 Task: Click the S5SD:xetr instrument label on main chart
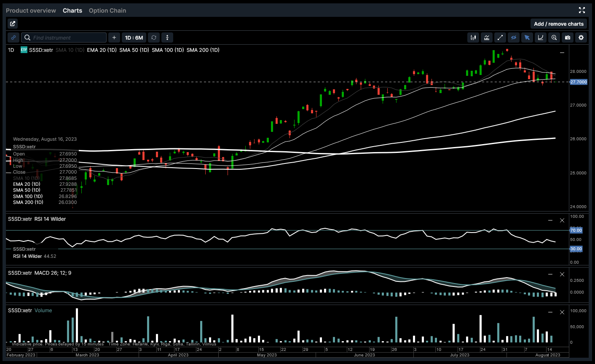pos(41,50)
